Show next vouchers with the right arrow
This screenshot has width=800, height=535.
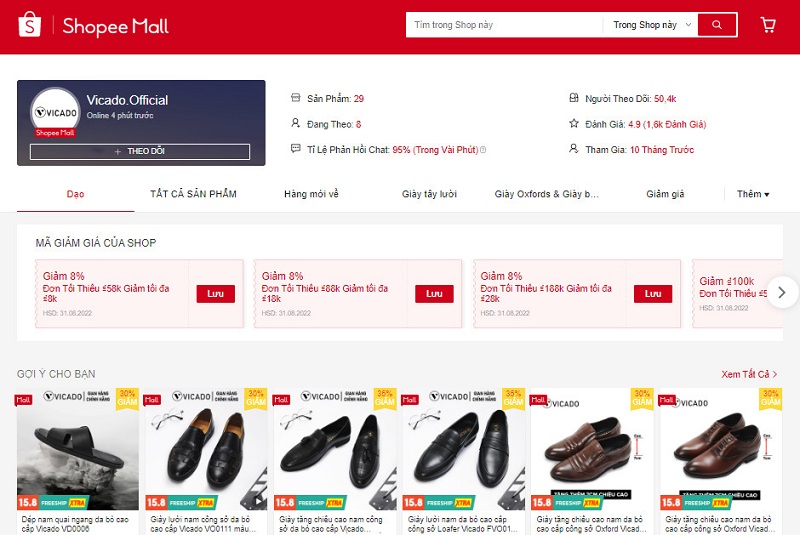782,292
